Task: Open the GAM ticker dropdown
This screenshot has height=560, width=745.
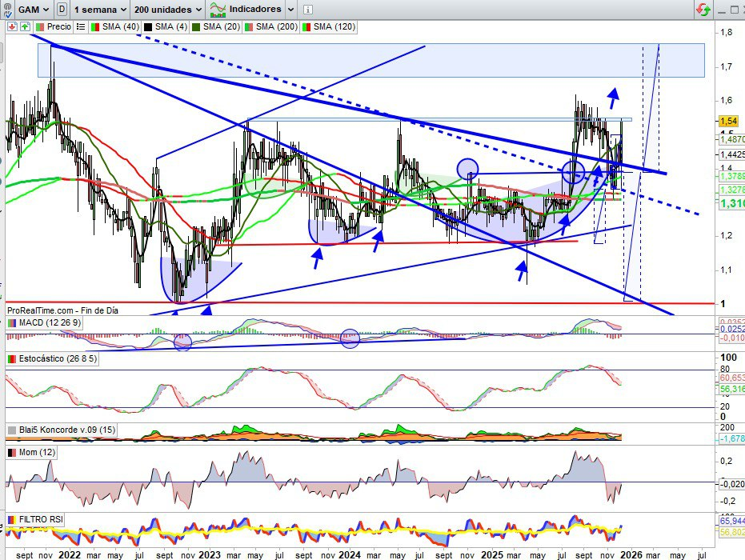Action: tap(34, 9)
